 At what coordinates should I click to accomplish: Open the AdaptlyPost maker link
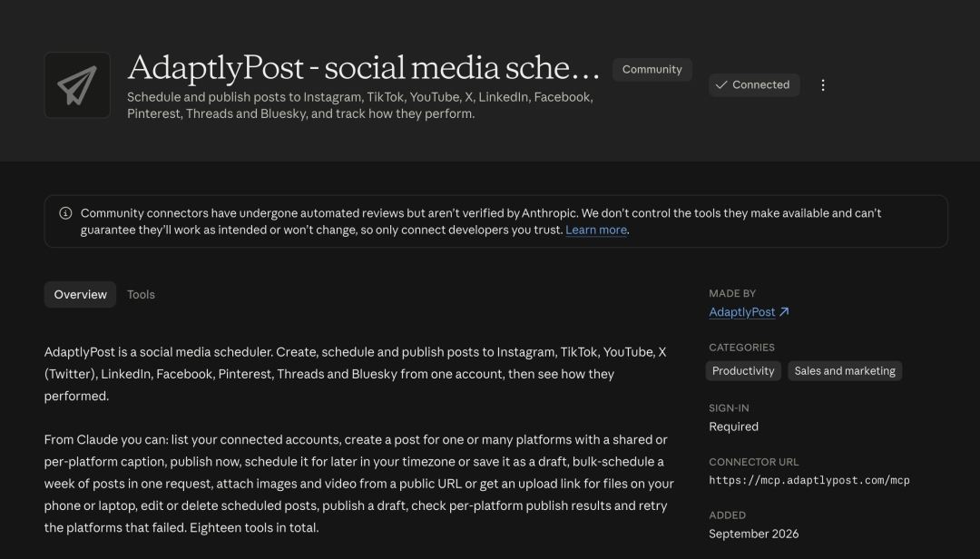click(742, 312)
